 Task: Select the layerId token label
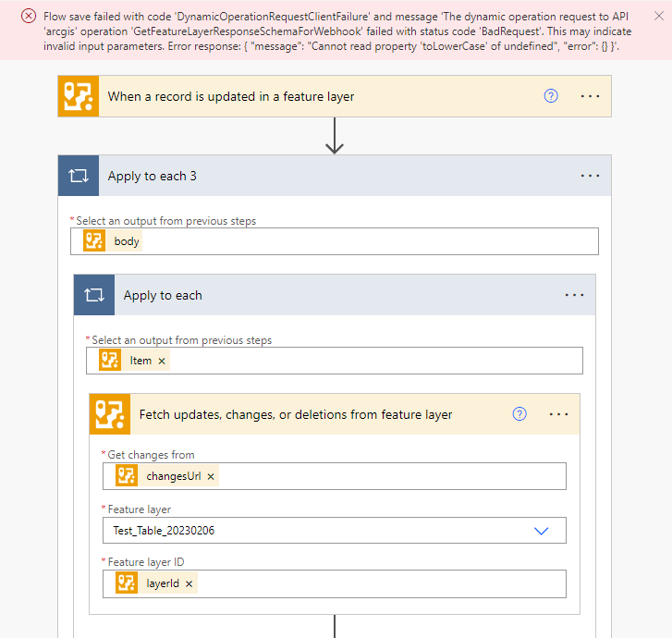[163, 583]
